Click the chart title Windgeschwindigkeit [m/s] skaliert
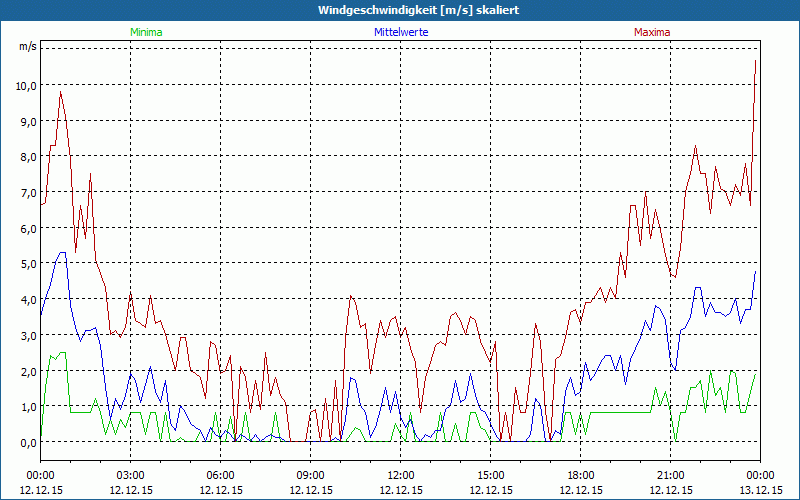800x500 pixels. click(418, 10)
